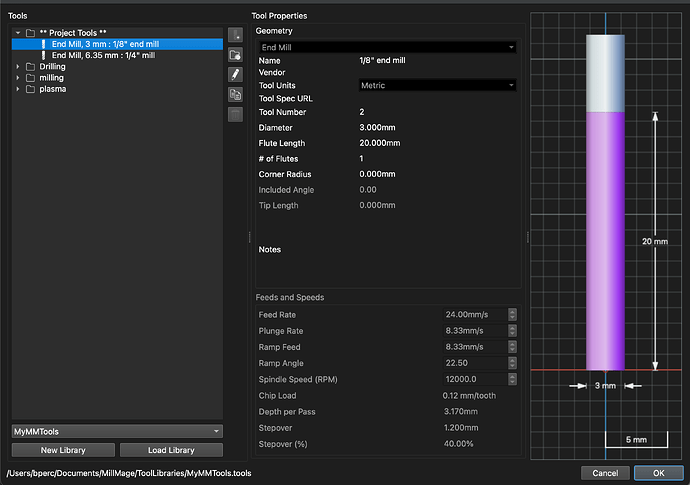Click the Corner Radius value 0.000mm
The image size is (690, 485).
[x=377, y=174]
